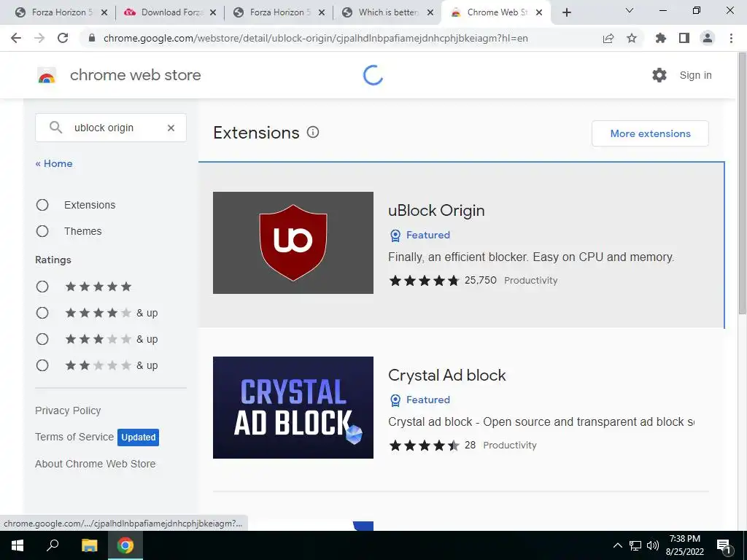Click the lock icon in address bar
The image size is (747, 560).
(92, 38)
